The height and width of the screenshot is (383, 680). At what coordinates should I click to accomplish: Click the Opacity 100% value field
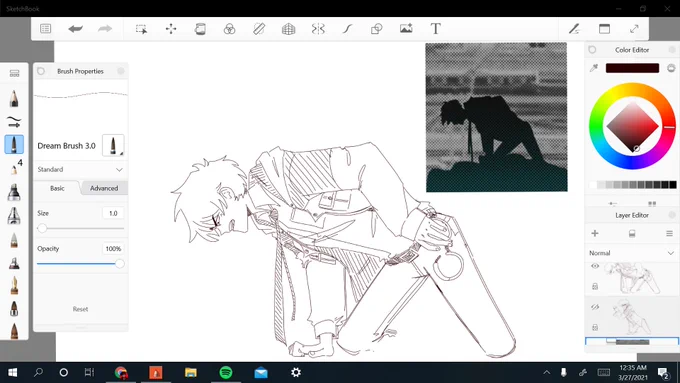[113, 249]
